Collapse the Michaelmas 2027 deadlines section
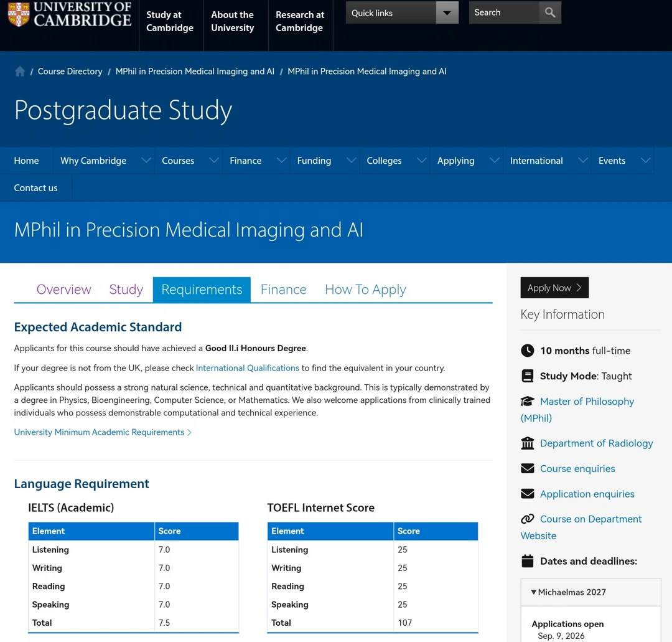 pyautogui.click(x=590, y=592)
